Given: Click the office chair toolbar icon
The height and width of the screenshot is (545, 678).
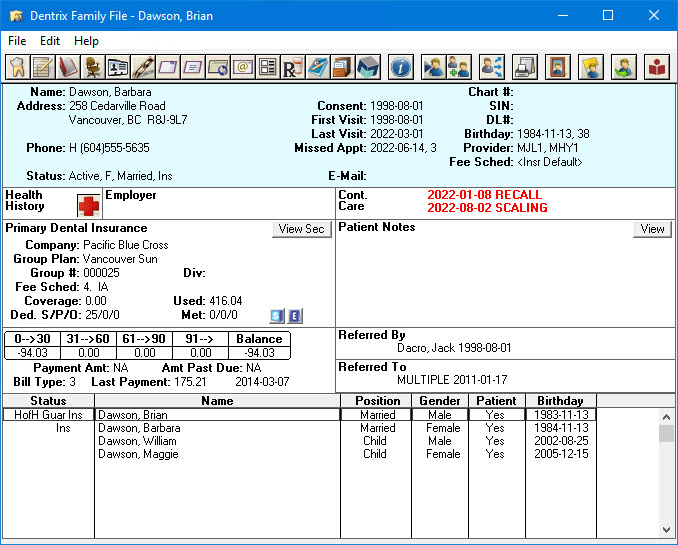Looking at the screenshot, I should click(x=92, y=67).
